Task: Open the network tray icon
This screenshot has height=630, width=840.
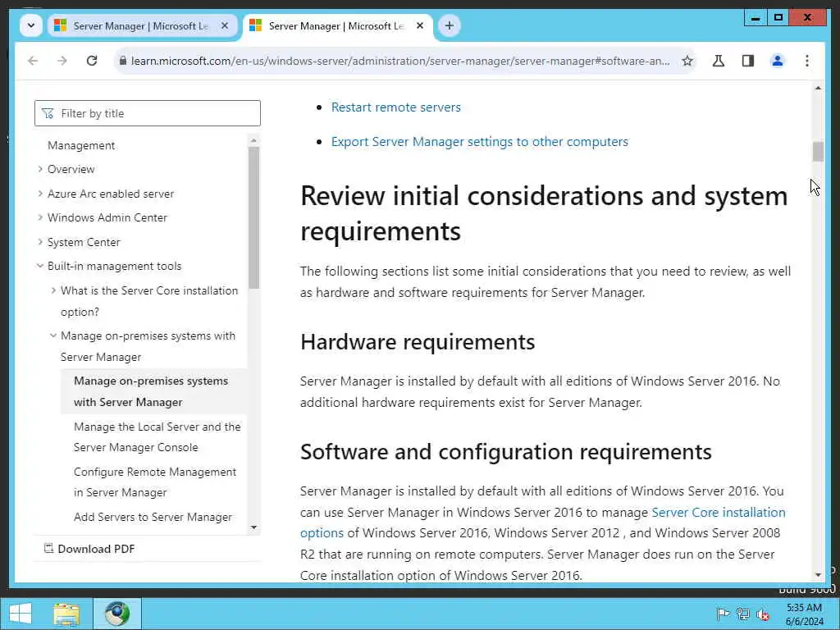Action: tap(743, 614)
